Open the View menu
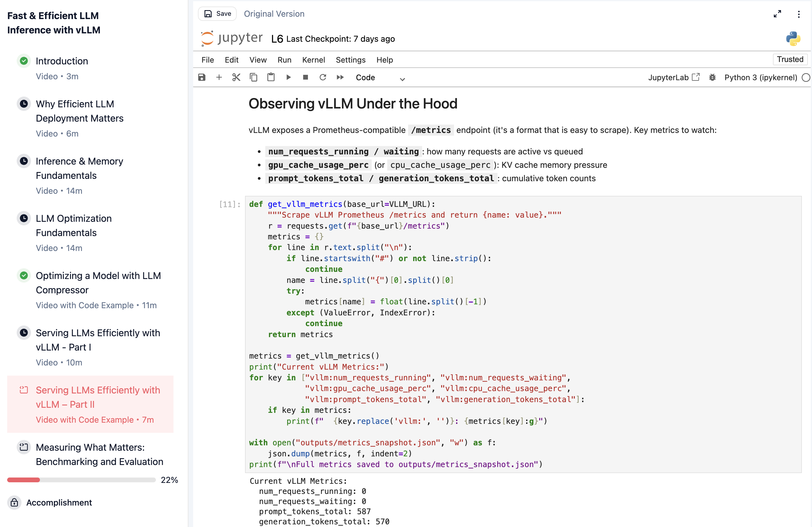 (x=258, y=60)
